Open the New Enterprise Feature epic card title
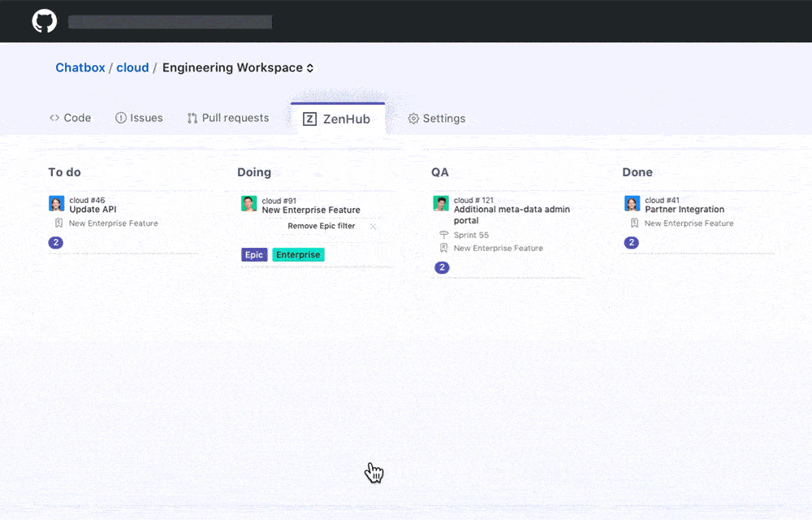Screen dimensions: 812x520 [x=311, y=210]
